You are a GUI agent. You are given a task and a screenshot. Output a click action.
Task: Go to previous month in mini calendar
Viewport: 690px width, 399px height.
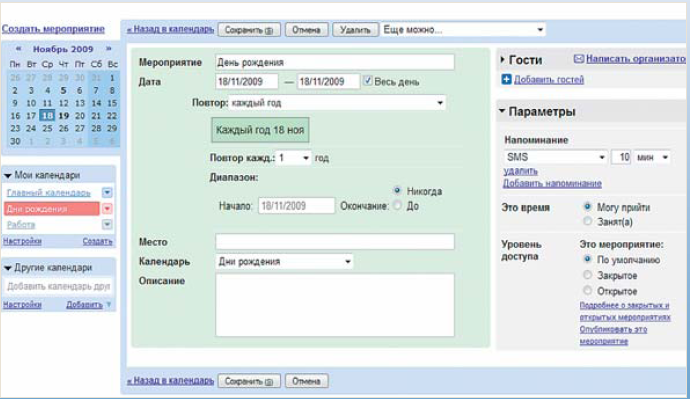[x=18, y=48]
